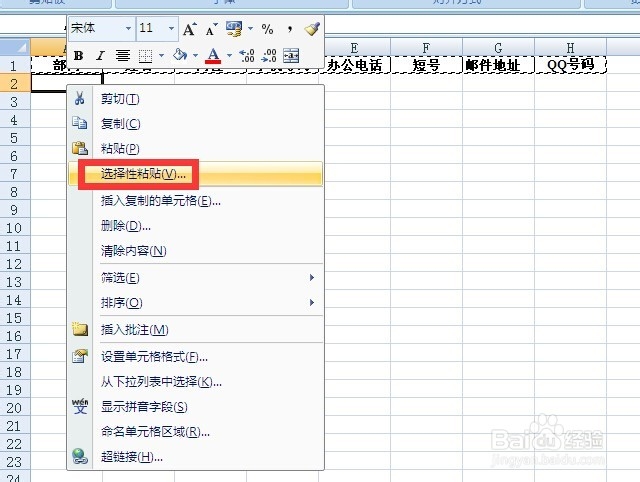
Task: Select row 23 header
Action: click(x=15, y=462)
